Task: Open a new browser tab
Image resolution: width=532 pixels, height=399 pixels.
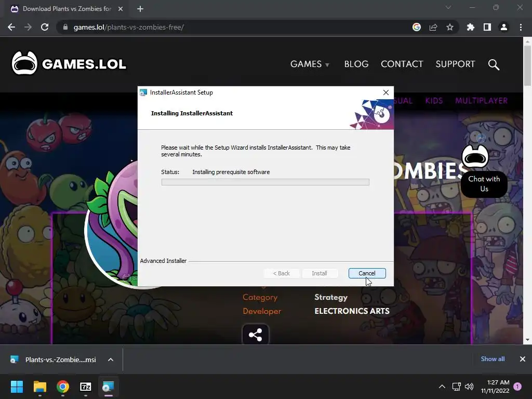Action: click(x=140, y=9)
